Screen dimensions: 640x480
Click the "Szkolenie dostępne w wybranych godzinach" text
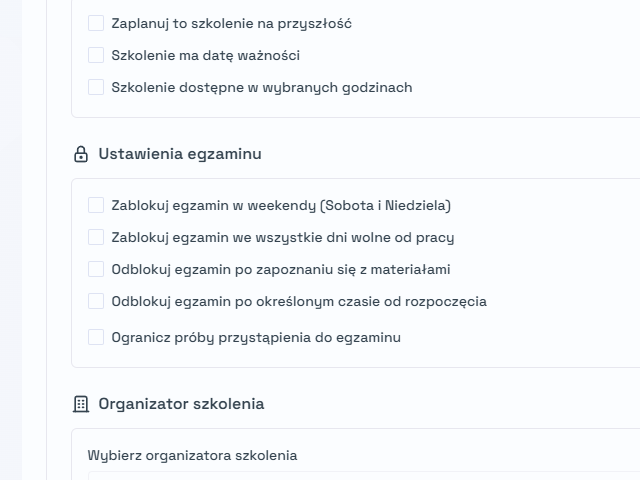262,88
